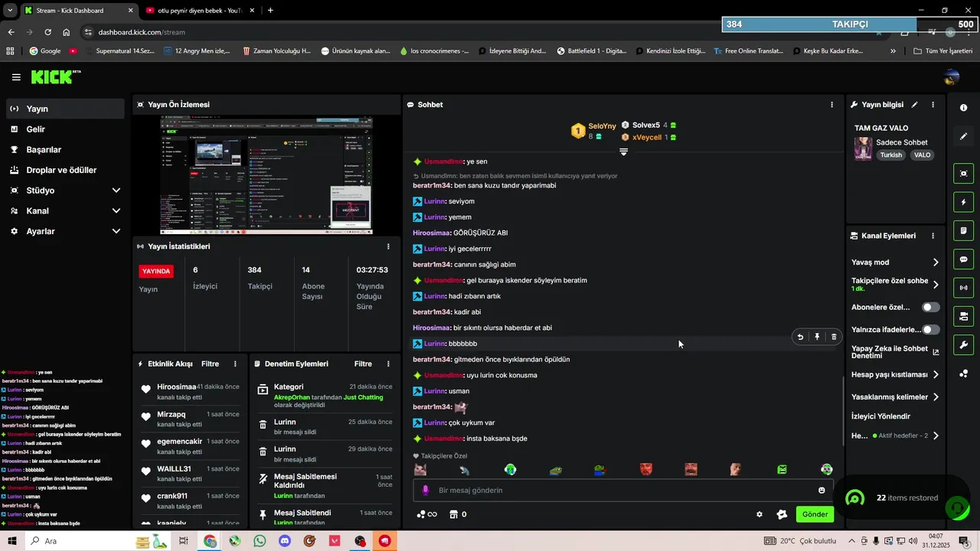The image size is (980, 551).
Task: Send the message with Gönder button
Action: 815,514
